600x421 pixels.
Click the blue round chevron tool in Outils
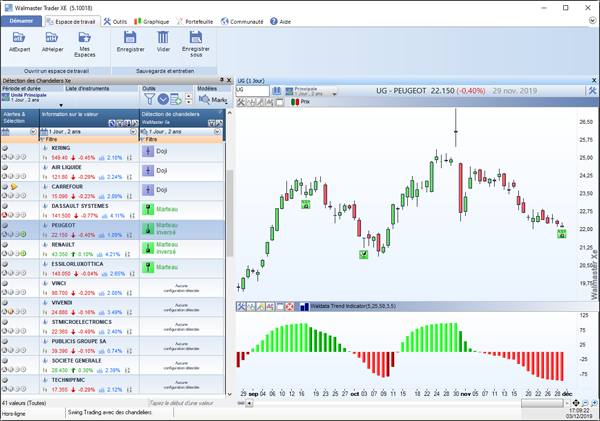coord(163,100)
